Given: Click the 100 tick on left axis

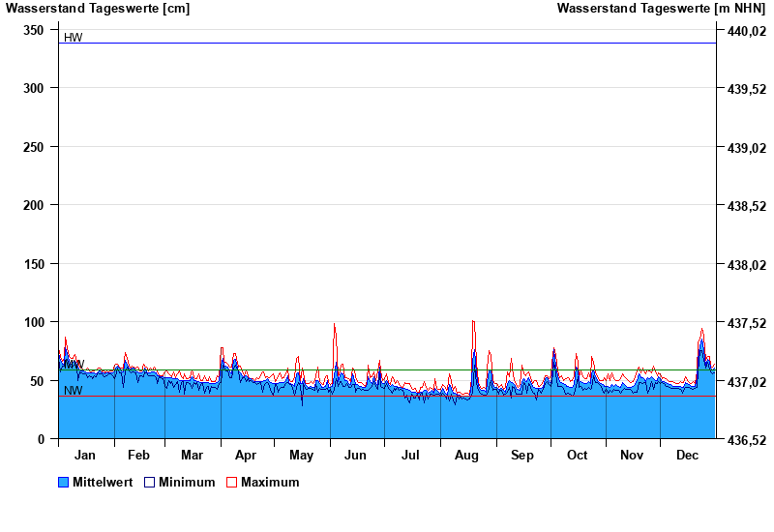Looking at the screenshot, I should (x=34, y=322).
